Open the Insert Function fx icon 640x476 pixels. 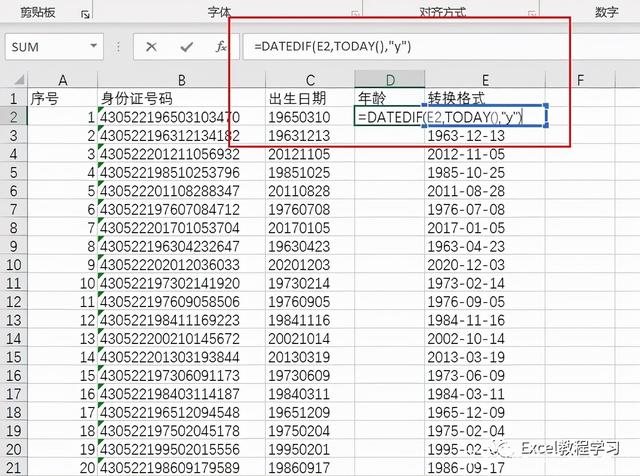[x=221, y=47]
